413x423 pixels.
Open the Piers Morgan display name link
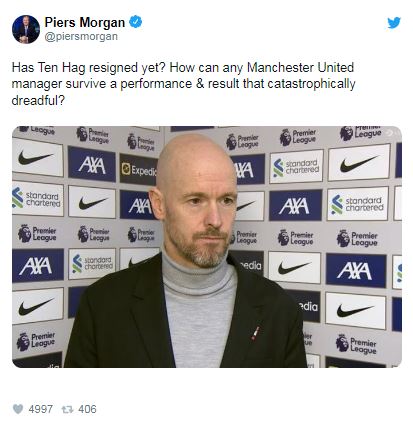(x=85, y=22)
